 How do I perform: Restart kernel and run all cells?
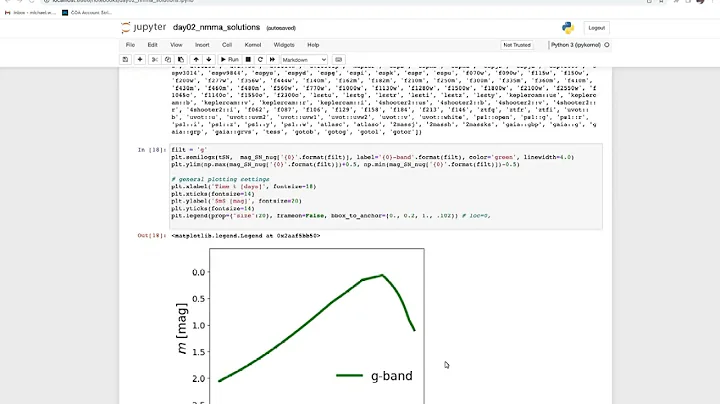pos(272,60)
